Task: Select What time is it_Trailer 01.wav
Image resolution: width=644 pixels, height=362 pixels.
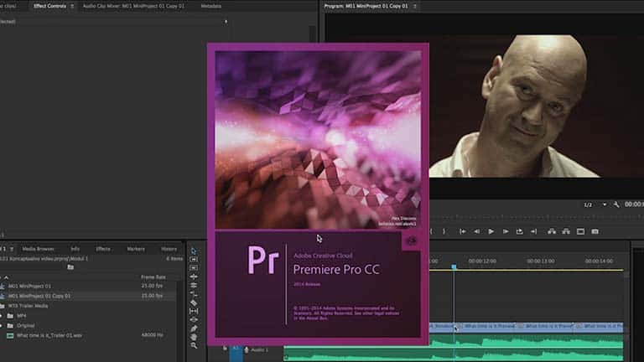Action: pos(49,335)
